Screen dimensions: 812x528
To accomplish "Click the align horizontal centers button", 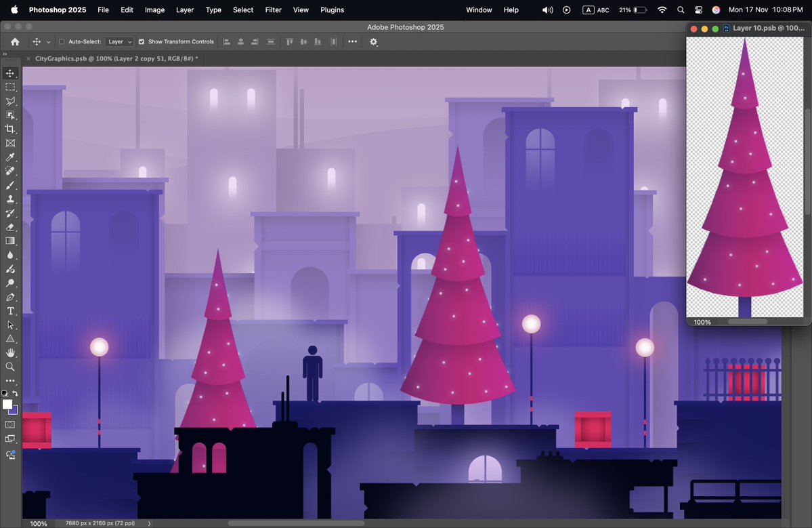I will tap(240, 41).
